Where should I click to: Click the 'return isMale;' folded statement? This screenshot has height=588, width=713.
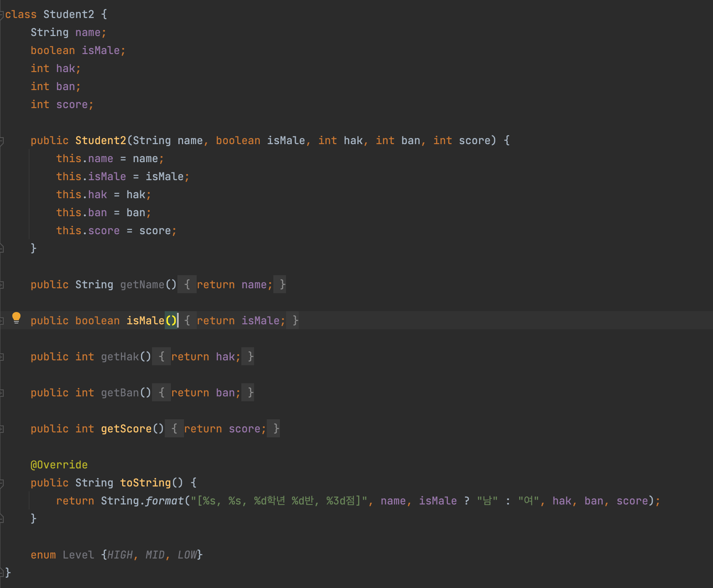pos(241,321)
